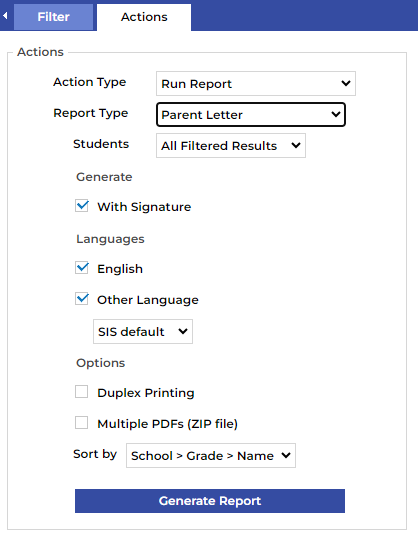The image size is (418, 540).
Task: Open the Action Type dropdown
Action: [256, 84]
